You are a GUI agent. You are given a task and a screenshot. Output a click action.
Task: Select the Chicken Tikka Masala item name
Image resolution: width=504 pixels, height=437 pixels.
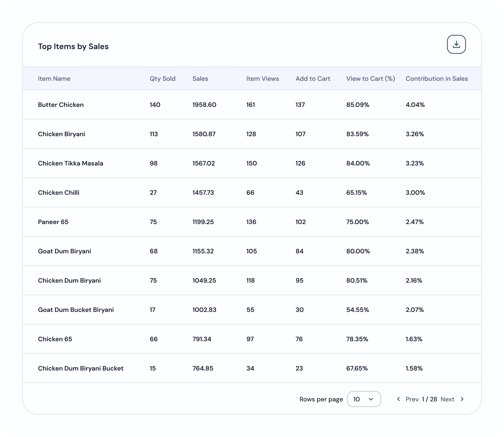(x=71, y=163)
